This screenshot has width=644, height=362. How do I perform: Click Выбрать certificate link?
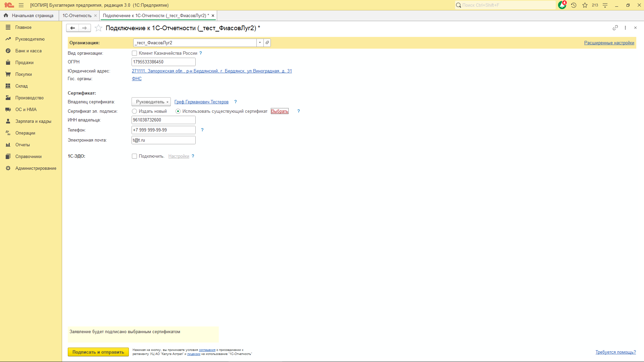coord(280,111)
